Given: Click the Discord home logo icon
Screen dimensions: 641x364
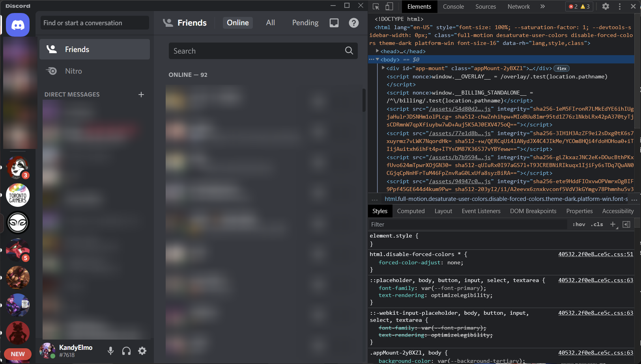Looking at the screenshot, I should coord(18,25).
